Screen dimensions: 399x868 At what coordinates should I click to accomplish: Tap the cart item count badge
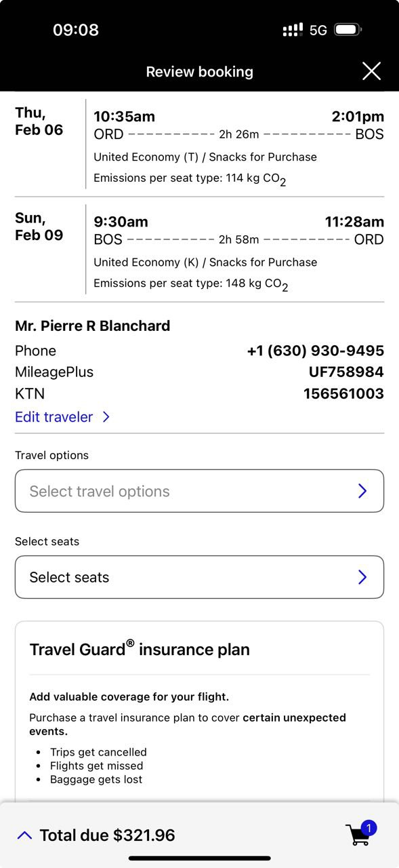point(369,828)
